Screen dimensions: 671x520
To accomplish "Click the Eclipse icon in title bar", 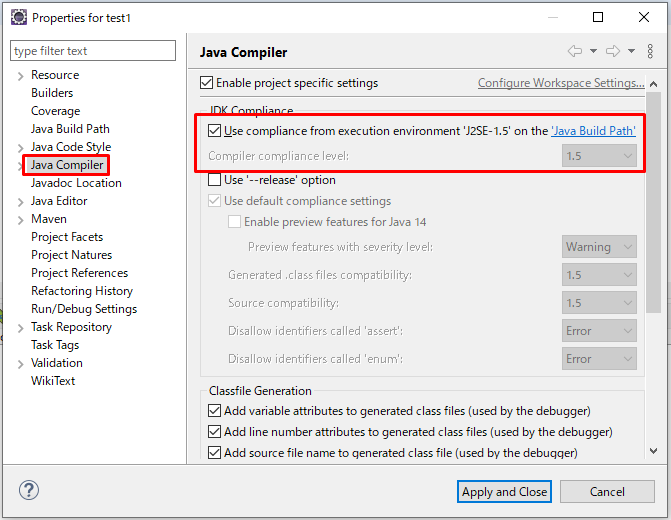I will (18, 18).
